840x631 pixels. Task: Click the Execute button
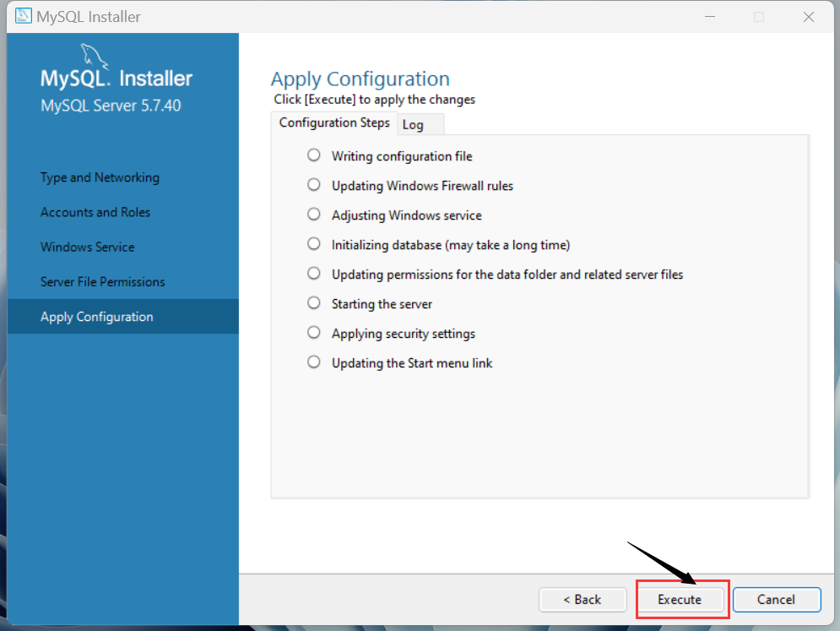[681, 599]
